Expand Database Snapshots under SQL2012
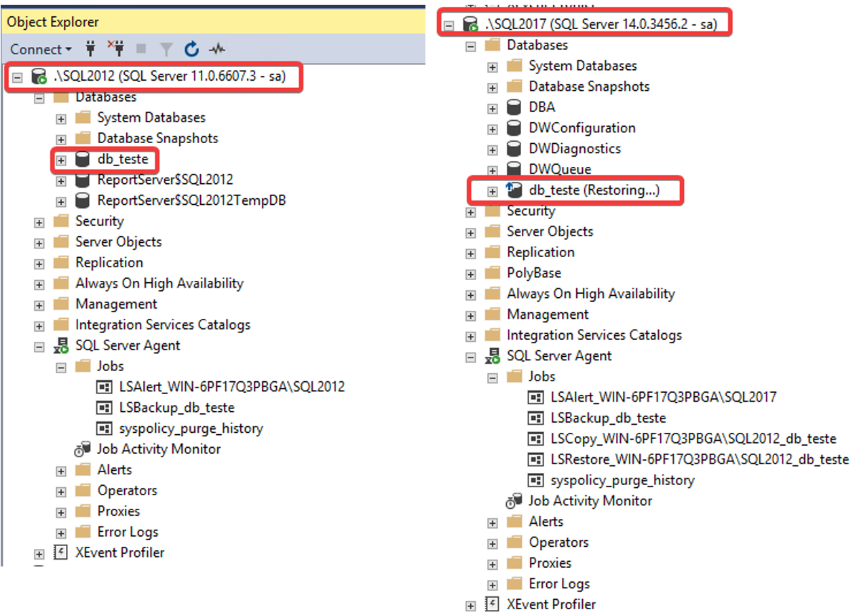857x616 pixels. pos(61,140)
